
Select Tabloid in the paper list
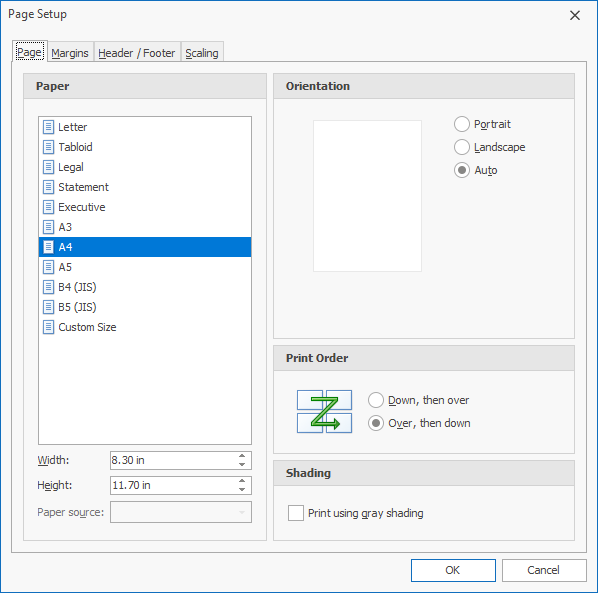point(145,147)
